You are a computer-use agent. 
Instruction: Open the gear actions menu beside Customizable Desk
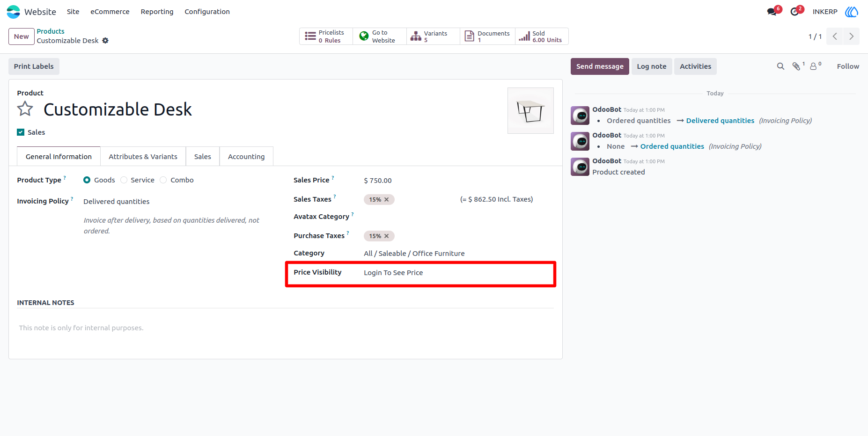click(105, 41)
